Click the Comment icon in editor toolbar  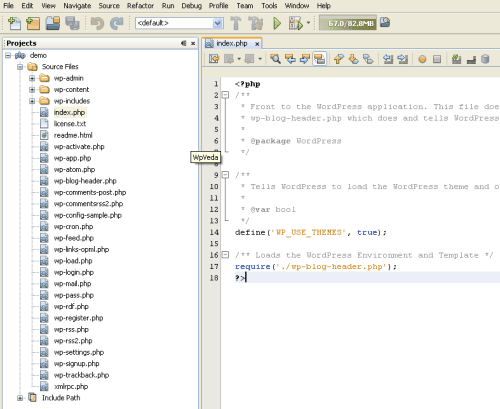456,59
